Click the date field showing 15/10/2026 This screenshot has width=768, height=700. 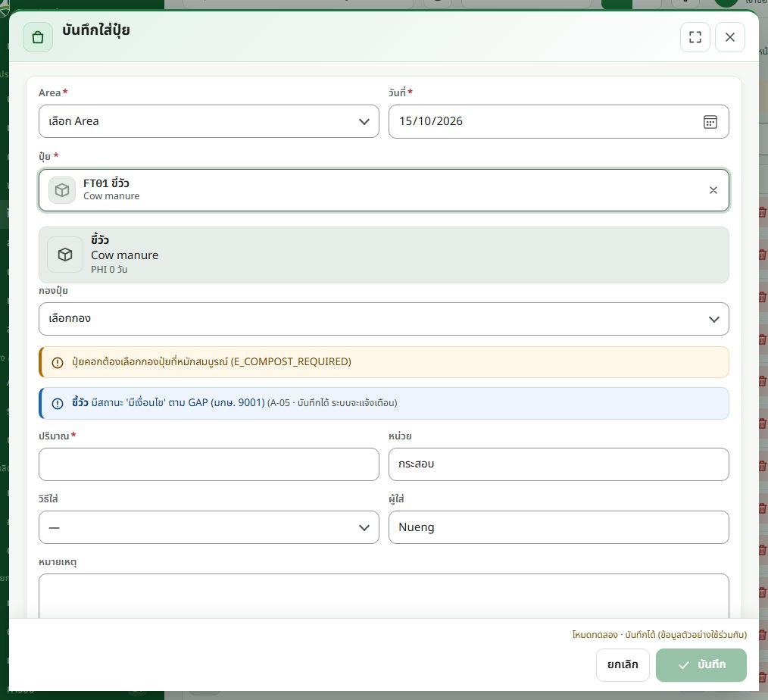click(558, 121)
